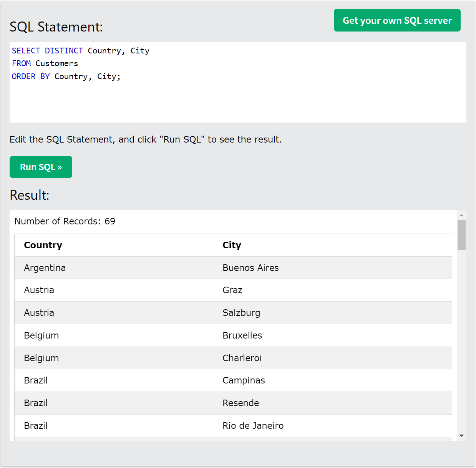Select the Salzburg city cell
The image size is (476, 468).
click(x=241, y=312)
